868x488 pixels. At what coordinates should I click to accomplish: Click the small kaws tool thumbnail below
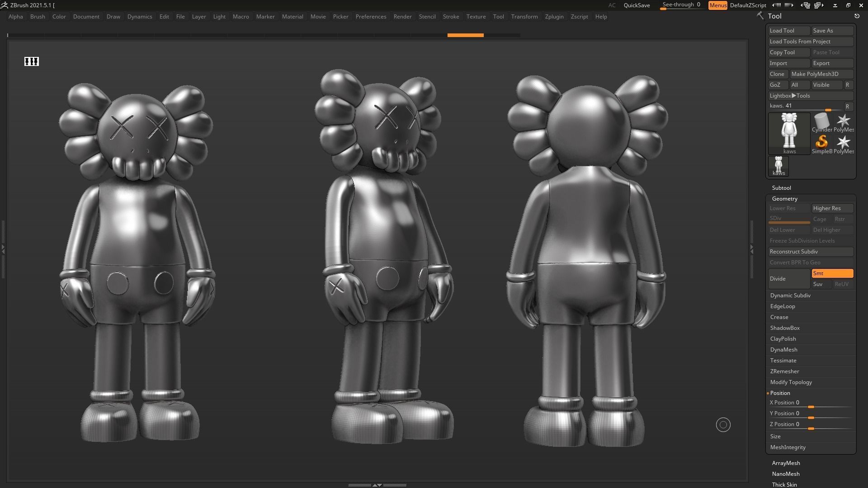click(778, 166)
